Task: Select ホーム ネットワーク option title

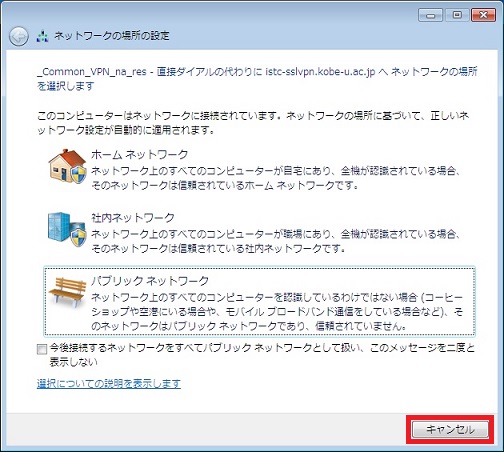Action: (140, 154)
